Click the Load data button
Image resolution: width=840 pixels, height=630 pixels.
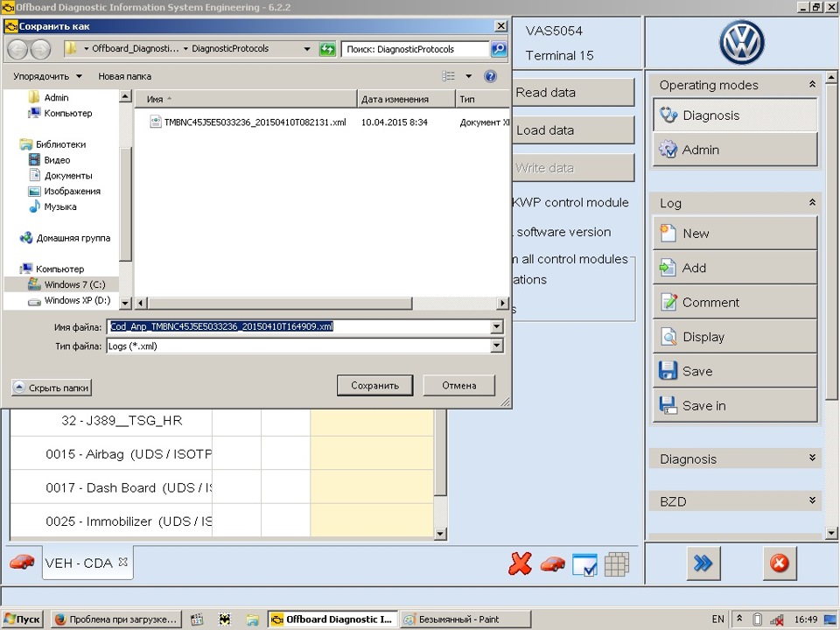pyautogui.click(x=572, y=130)
